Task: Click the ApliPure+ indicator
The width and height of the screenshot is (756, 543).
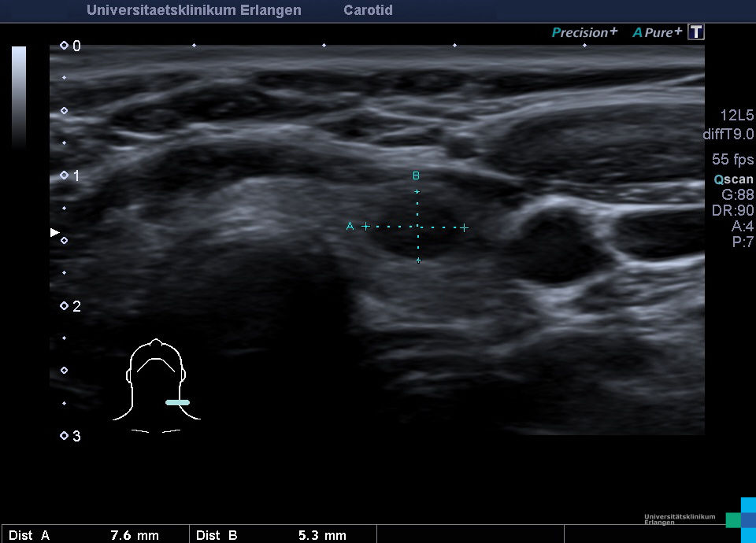Action: click(657, 32)
